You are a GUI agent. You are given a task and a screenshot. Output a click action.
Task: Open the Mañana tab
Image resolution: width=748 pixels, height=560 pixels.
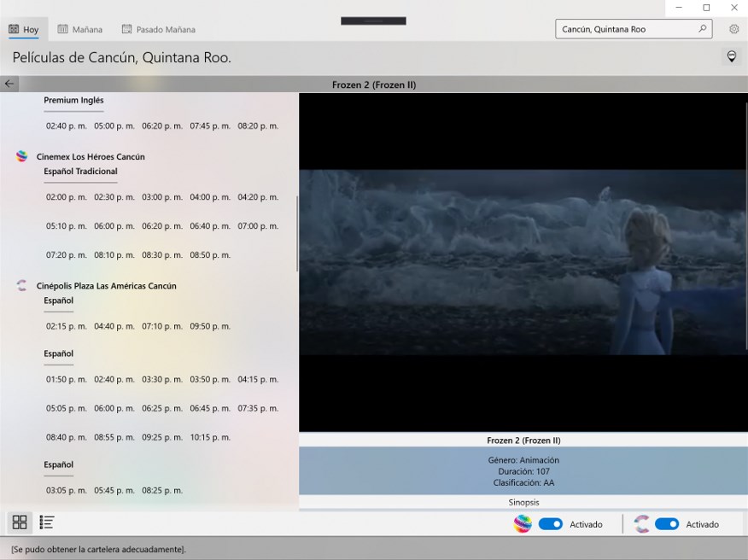pyautogui.click(x=80, y=29)
